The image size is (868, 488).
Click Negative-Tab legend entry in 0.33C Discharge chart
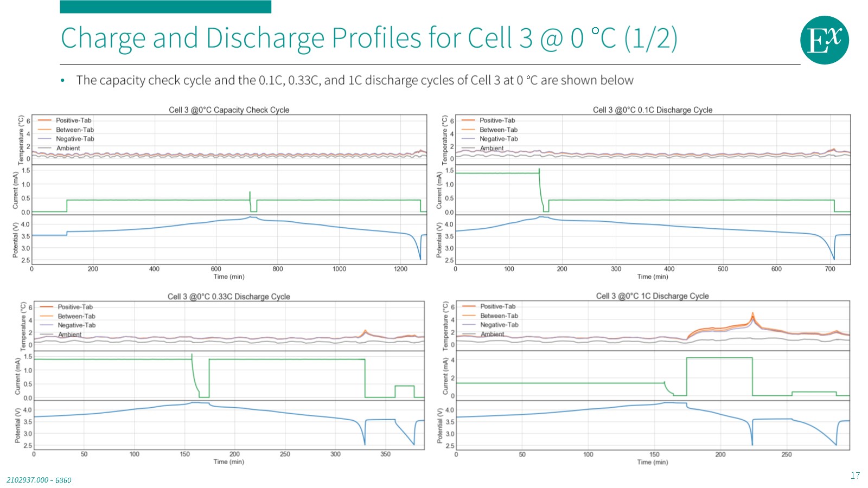[x=76, y=325]
